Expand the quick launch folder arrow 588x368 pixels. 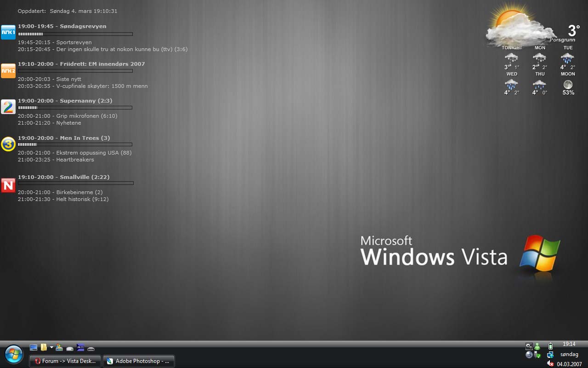pos(51,347)
